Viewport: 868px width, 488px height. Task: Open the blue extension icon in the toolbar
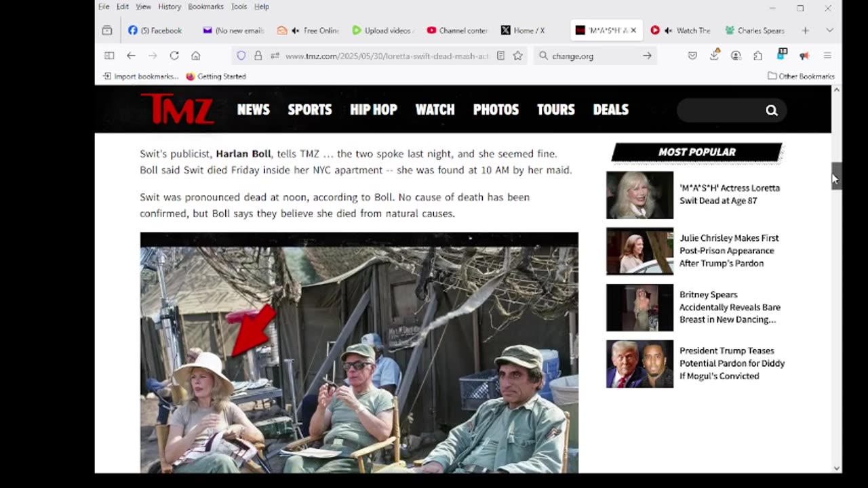[782, 54]
